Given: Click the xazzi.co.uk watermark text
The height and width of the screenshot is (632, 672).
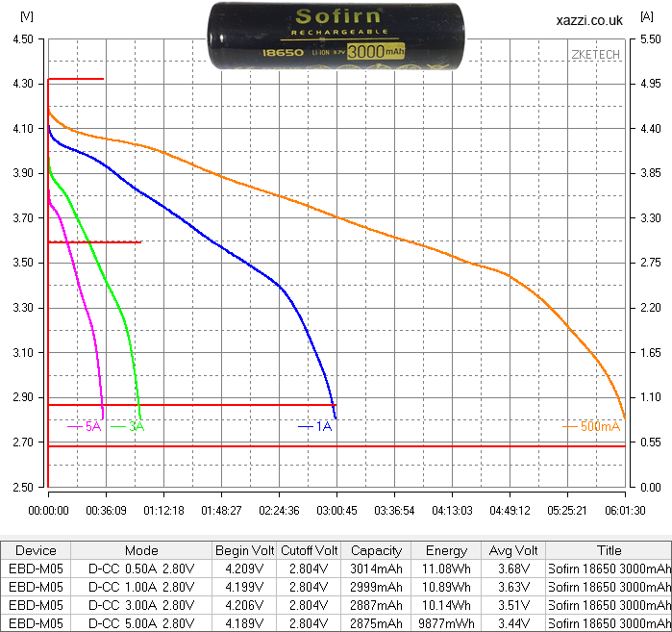Looking at the screenshot, I should (589, 20).
